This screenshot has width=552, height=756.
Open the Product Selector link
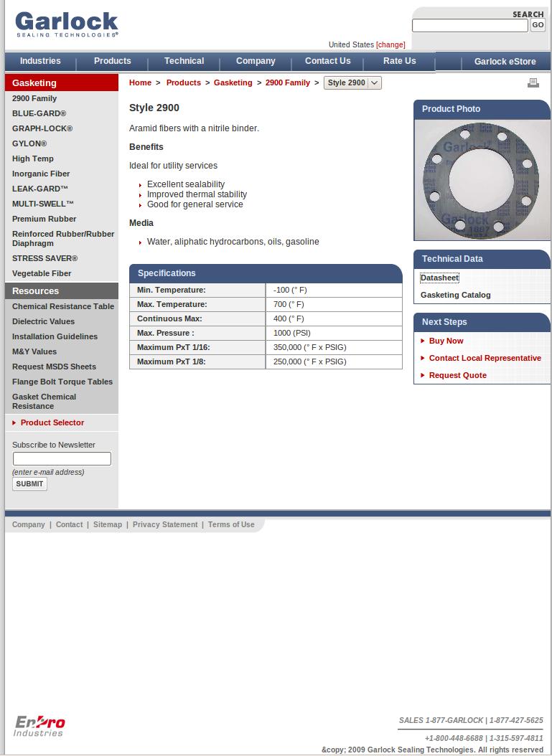pos(52,422)
